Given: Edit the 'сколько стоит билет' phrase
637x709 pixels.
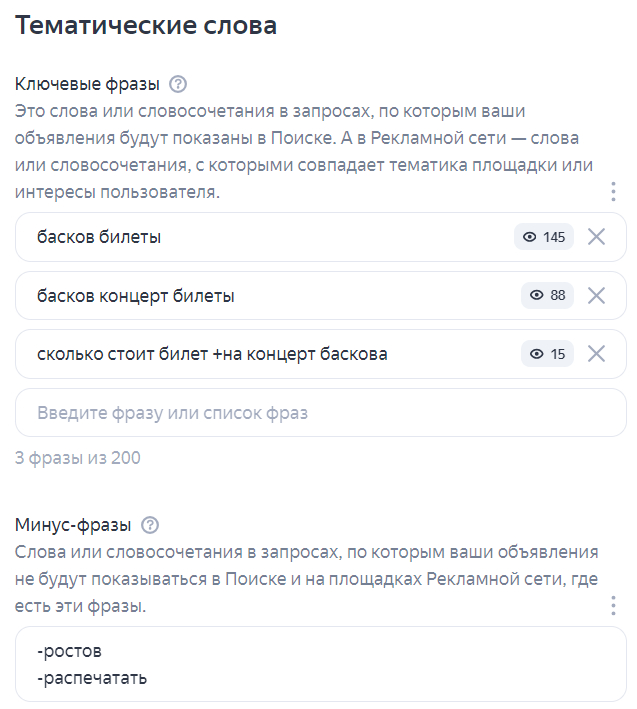Looking at the screenshot, I should (x=212, y=354).
